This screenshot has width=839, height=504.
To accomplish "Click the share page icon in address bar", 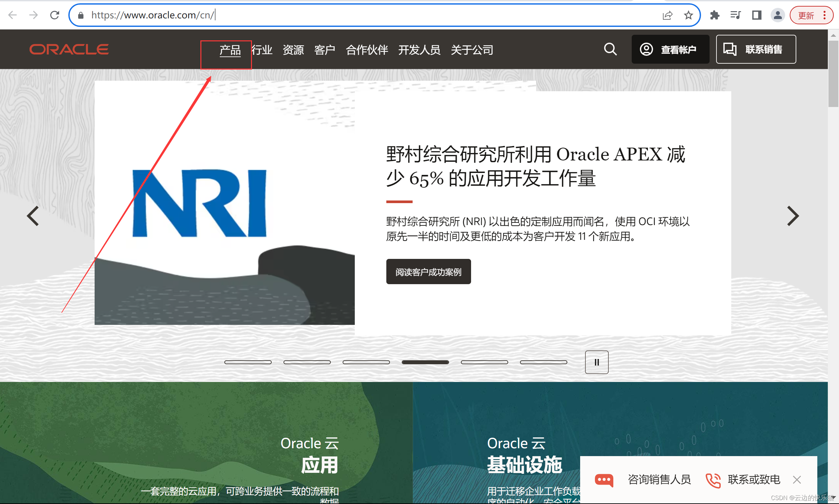I will coord(667,15).
